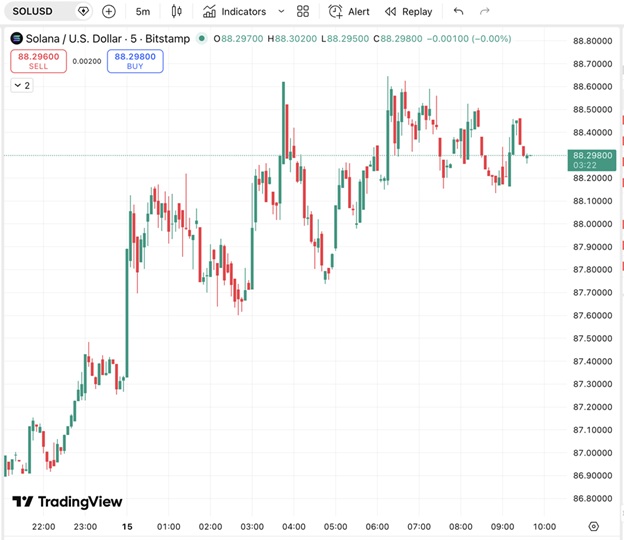Click the TradingView logo
Viewport: 624px width, 540px height.
click(x=67, y=502)
